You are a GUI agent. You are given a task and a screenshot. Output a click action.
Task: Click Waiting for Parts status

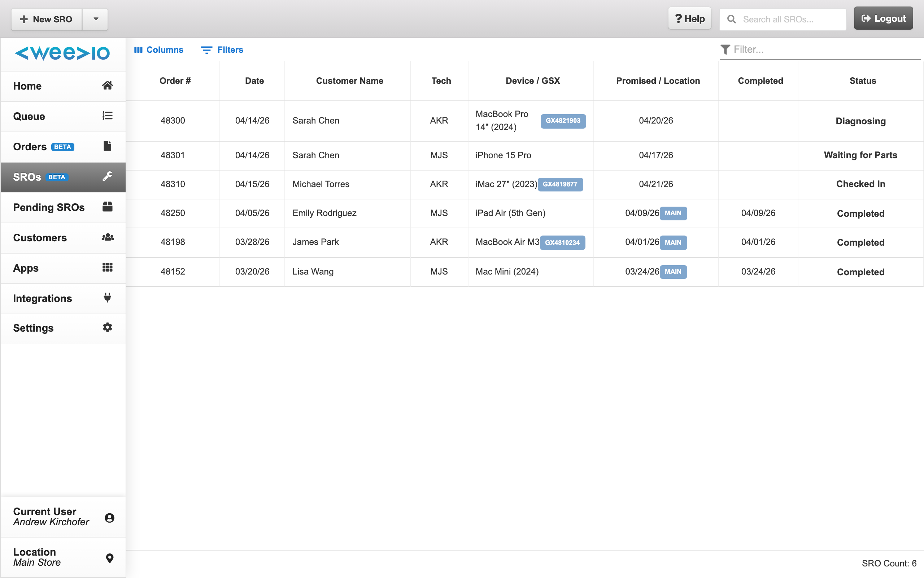tap(860, 155)
